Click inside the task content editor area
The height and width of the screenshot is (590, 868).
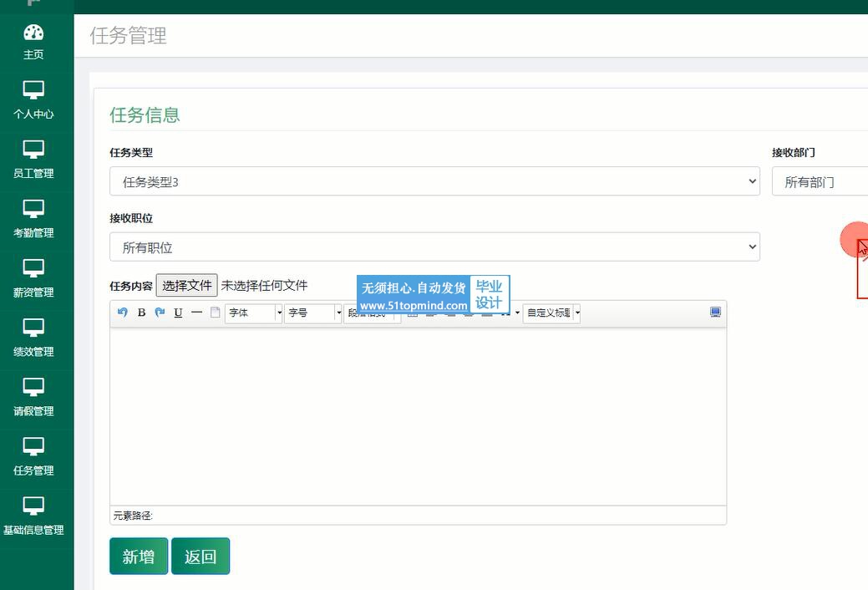[x=418, y=417]
